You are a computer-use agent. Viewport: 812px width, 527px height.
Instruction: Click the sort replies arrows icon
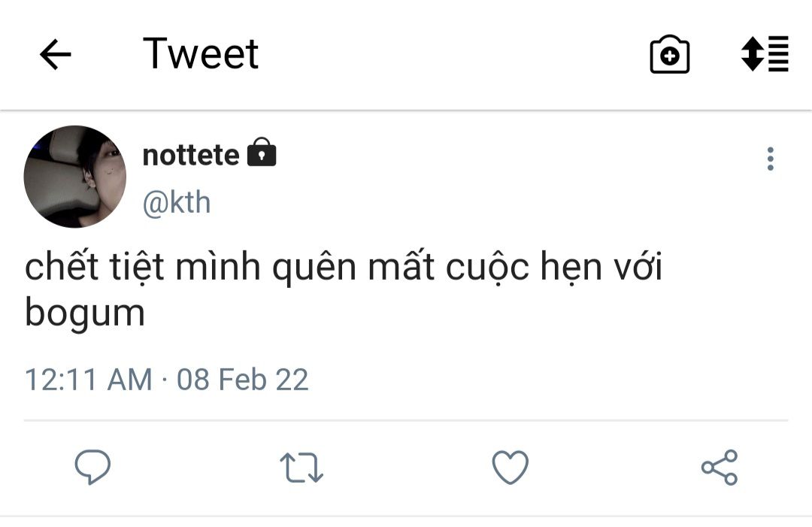point(765,54)
